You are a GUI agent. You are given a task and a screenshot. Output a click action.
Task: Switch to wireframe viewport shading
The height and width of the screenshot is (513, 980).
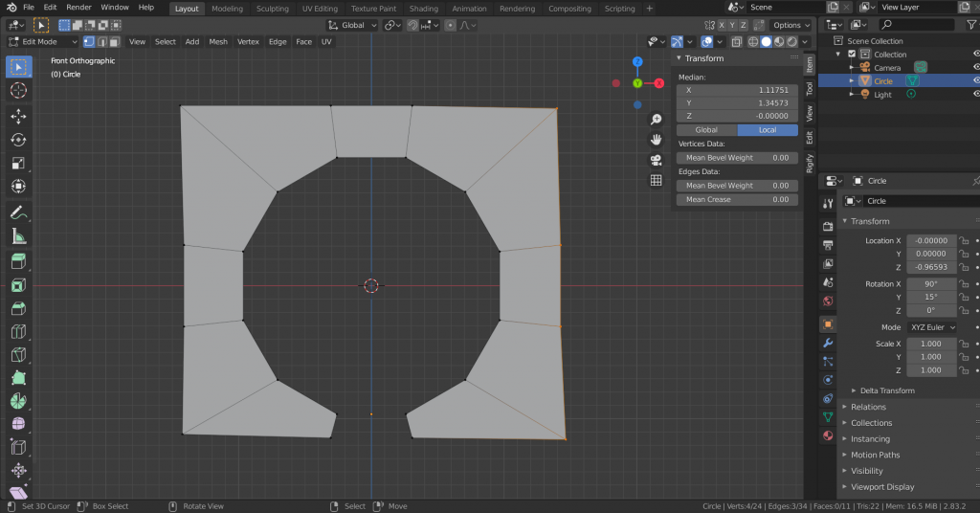coord(753,42)
